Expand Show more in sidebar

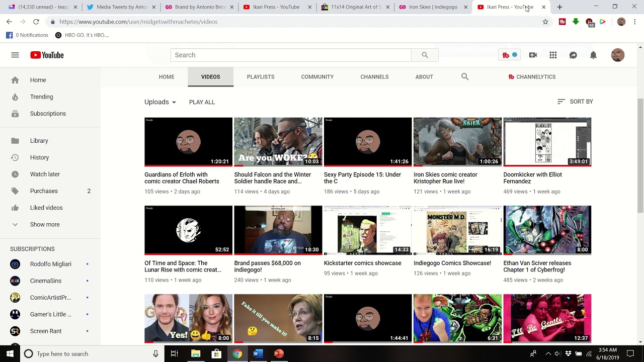[44, 225]
